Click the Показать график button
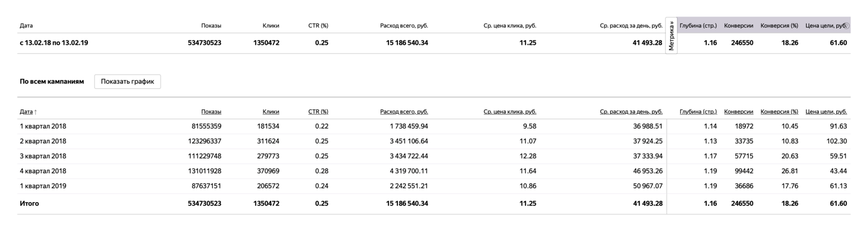This screenshot has width=868, height=231. pyautogui.click(x=127, y=81)
